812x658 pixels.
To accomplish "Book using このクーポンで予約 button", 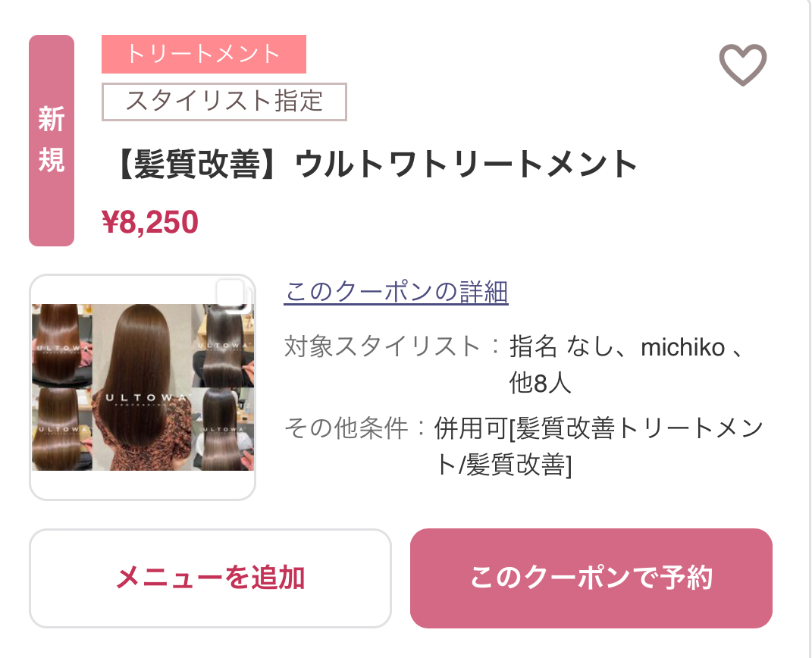I will point(591,578).
